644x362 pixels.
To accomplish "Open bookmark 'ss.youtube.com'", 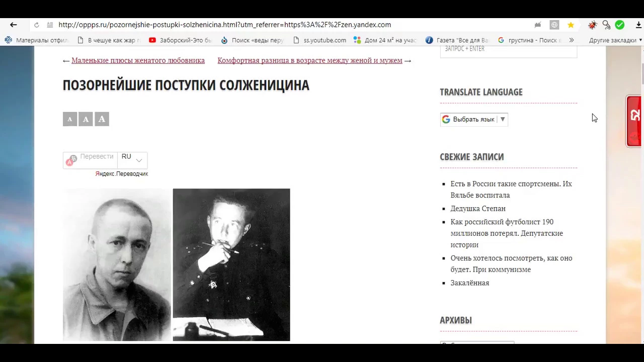I will 319,40.
